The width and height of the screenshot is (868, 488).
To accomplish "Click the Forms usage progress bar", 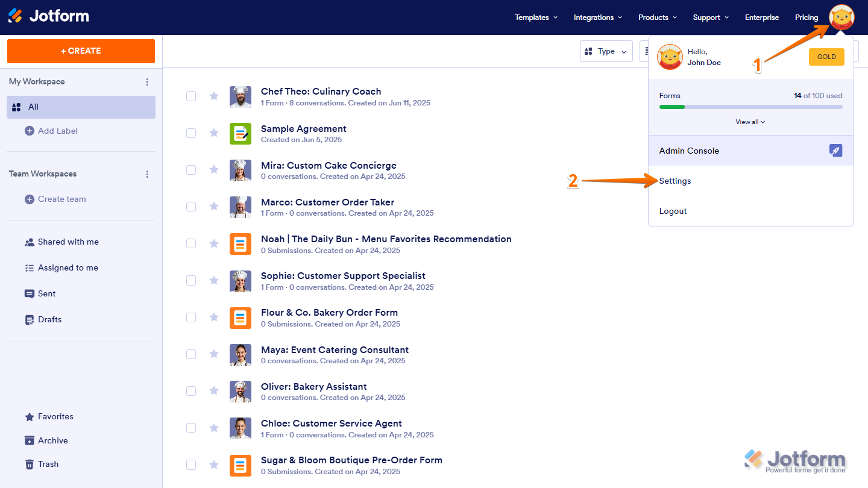I will 750,107.
